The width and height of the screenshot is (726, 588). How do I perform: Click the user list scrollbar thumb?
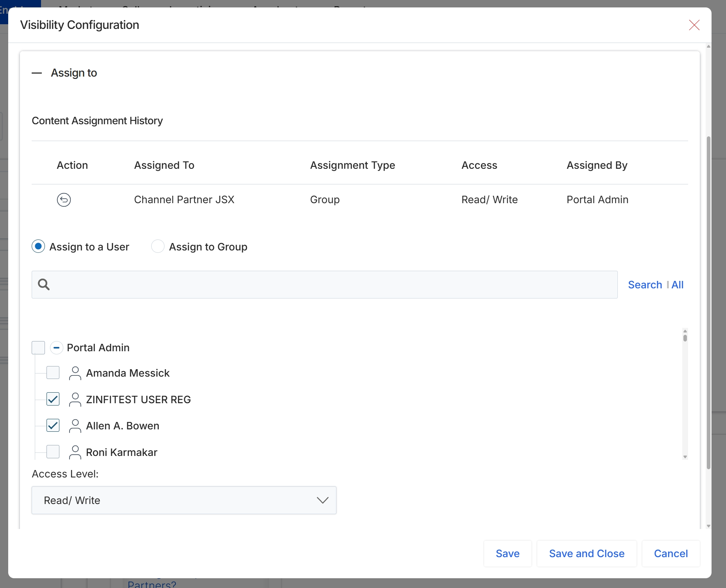pyautogui.click(x=685, y=338)
